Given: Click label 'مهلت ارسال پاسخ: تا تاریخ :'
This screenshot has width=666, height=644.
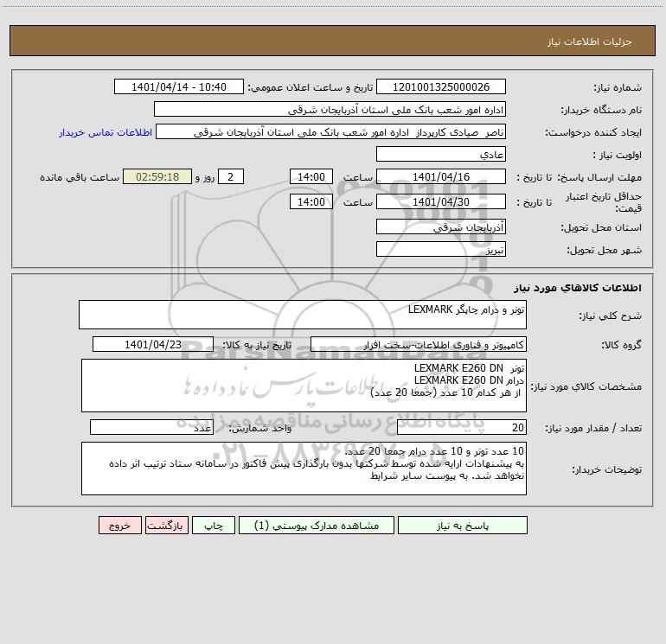Looking at the screenshot, I should click(580, 178).
